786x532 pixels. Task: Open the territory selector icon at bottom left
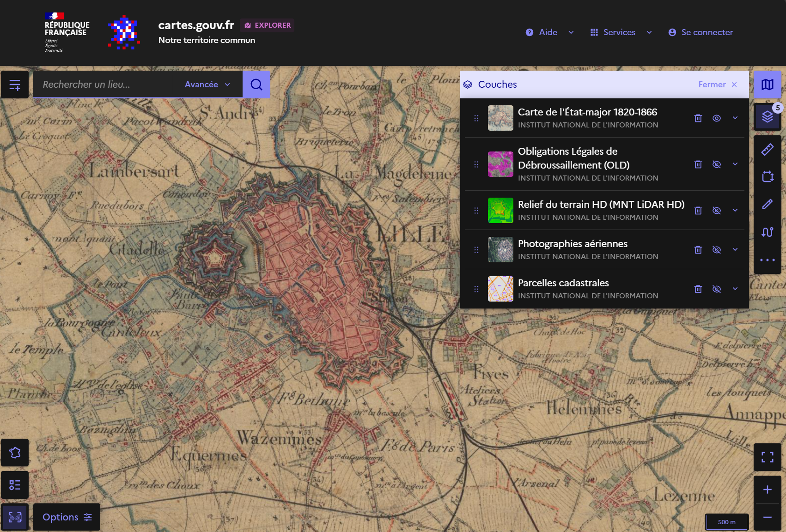click(15, 453)
